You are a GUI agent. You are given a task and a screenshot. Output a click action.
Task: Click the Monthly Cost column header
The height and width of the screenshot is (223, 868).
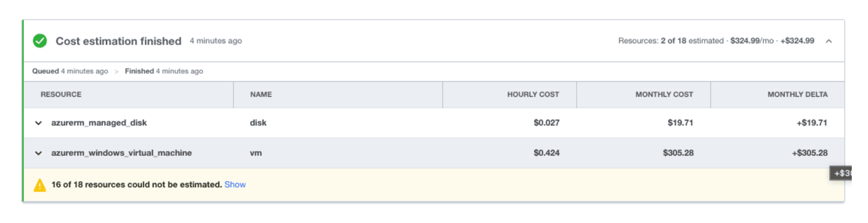pyautogui.click(x=664, y=94)
